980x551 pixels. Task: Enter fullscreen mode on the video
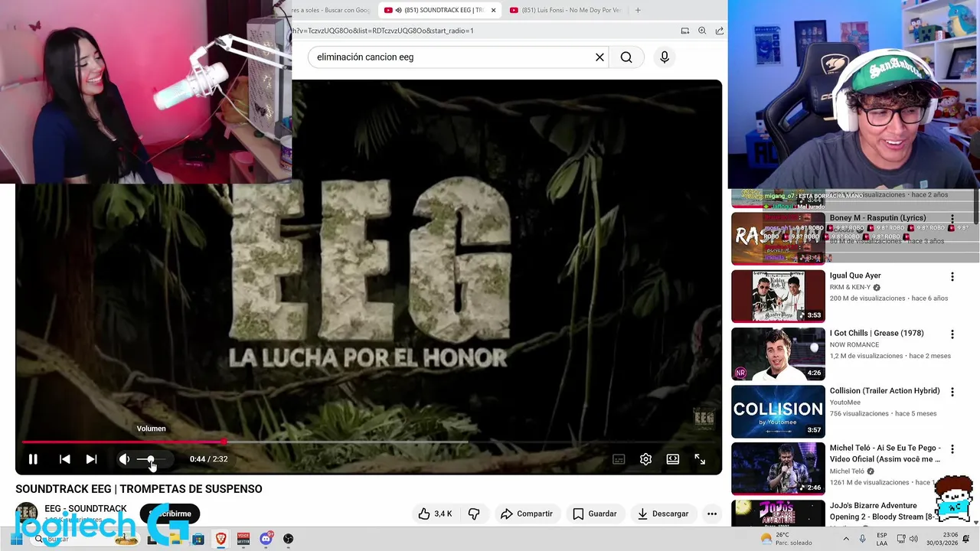pyautogui.click(x=700, y=459)
